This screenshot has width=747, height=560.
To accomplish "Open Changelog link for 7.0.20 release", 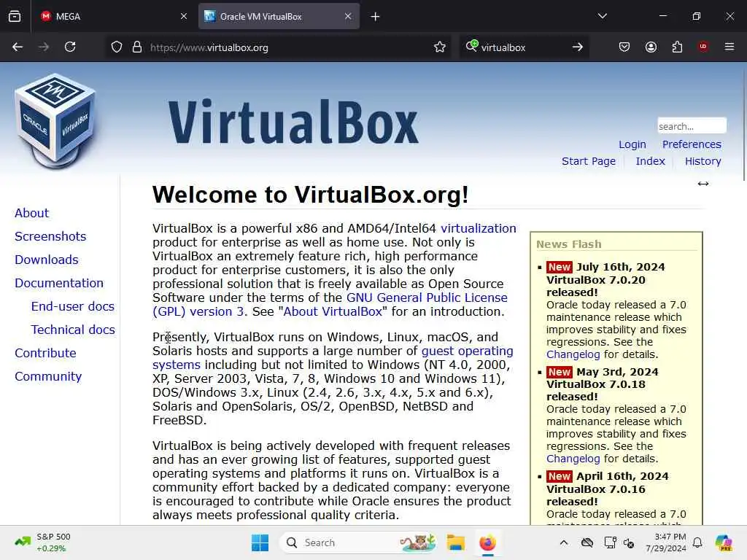I will (573, 354).
